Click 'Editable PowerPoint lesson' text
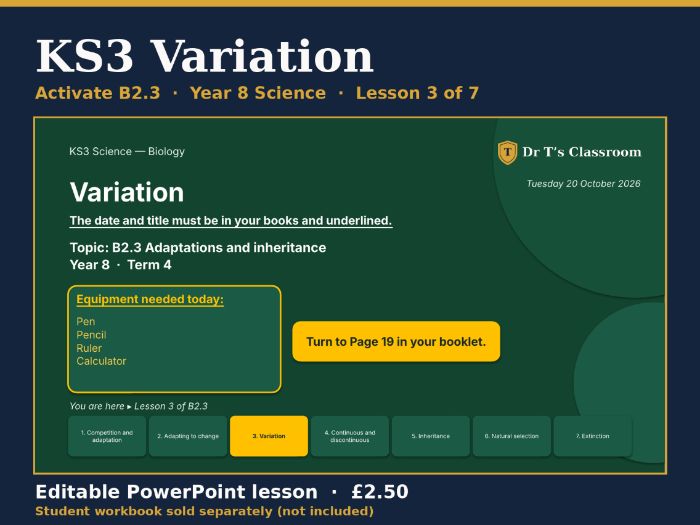 click(x=176, y=492)
